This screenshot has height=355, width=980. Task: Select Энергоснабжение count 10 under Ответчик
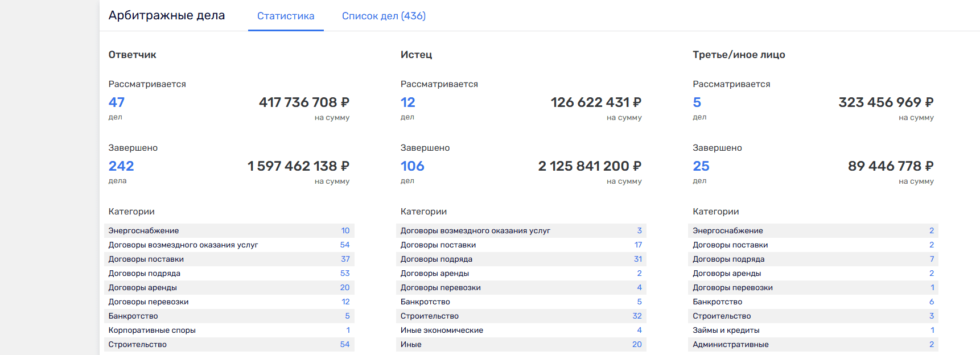tap(345, 230)
